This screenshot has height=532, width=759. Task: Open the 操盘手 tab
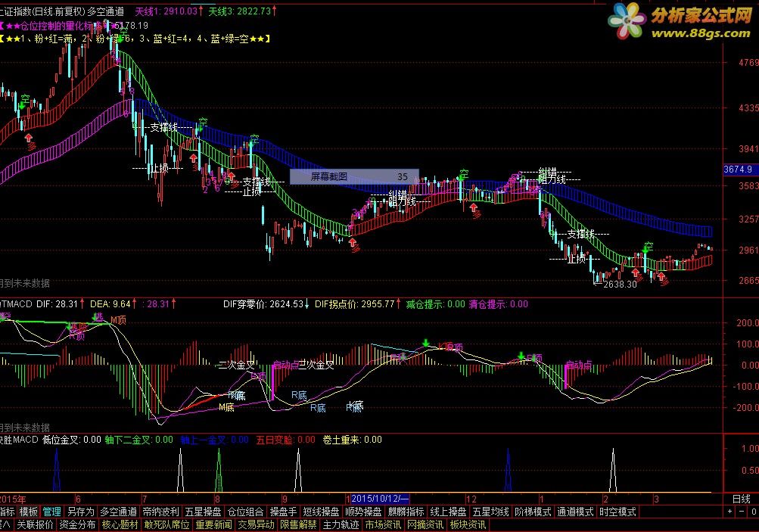(x=283, y=512)
